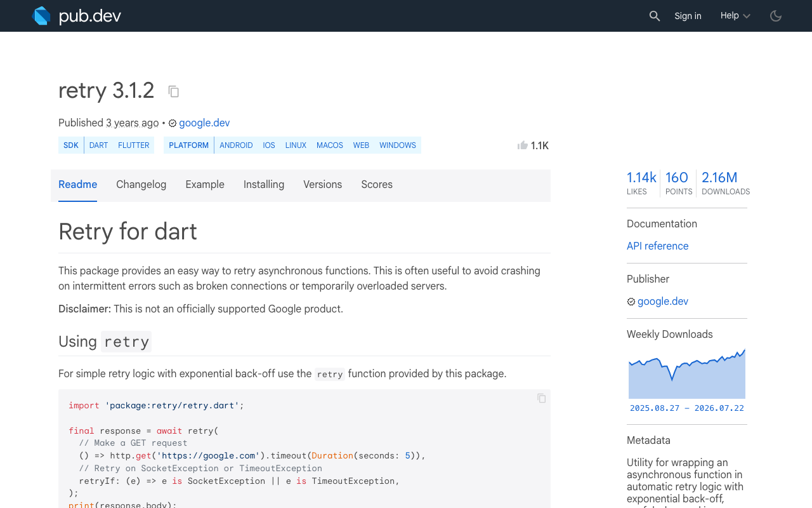This screenshot has width=812, height=508.
Task: Select the ANDROID platform tag
Action: pyautogui.click(x=236, y=145)
